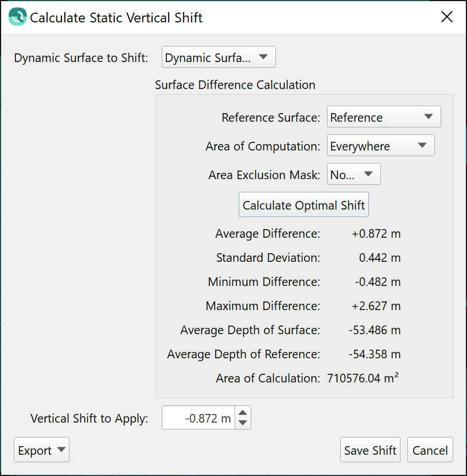Screen dimensions: 467x476
Task: Expand the Reference Surface dropdown
Action: (383, 117)
